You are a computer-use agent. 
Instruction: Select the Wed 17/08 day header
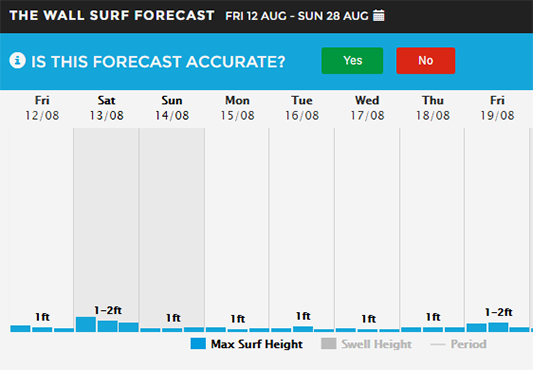pos(367,108)
